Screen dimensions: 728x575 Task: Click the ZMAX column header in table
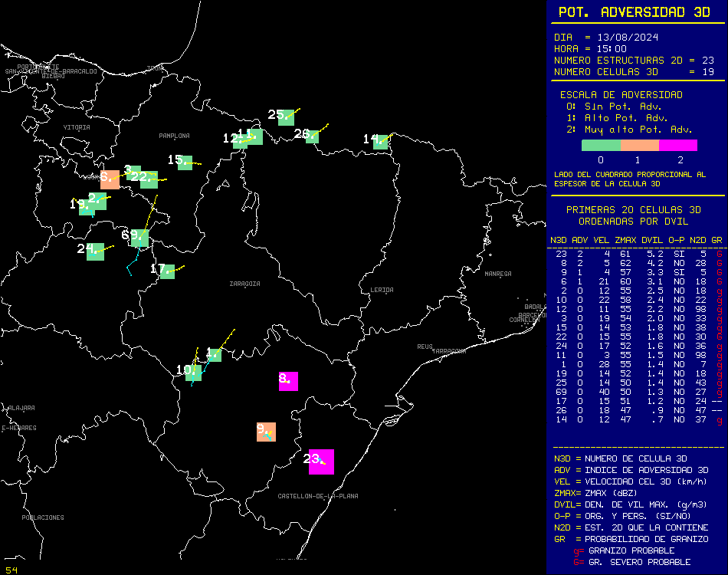point(626,240)
